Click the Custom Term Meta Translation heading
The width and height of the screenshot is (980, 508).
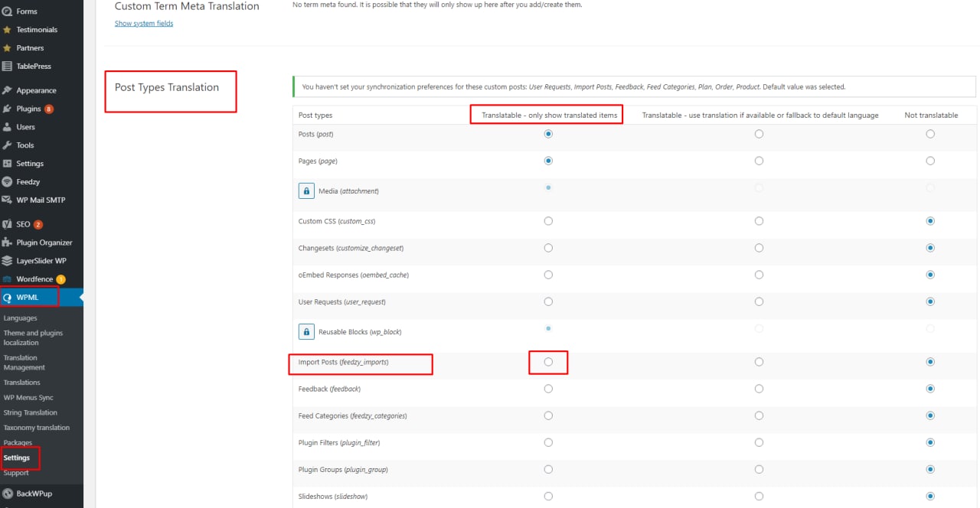(x=187, y=6)
